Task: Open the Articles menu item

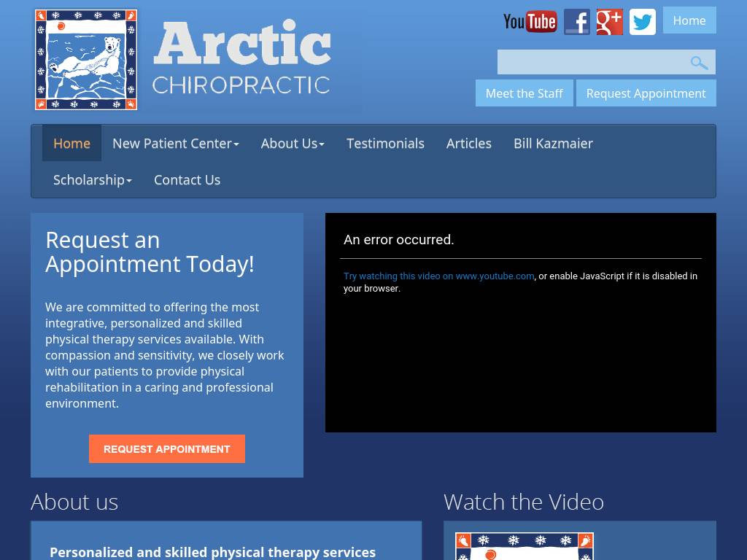Action: click(x=468, y=144)
